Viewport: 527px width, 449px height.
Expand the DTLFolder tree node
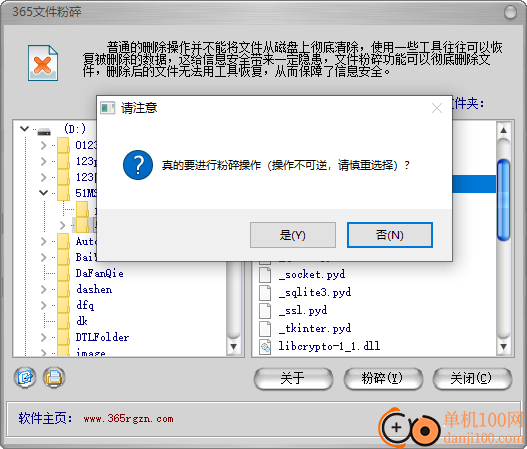point(43,337)
